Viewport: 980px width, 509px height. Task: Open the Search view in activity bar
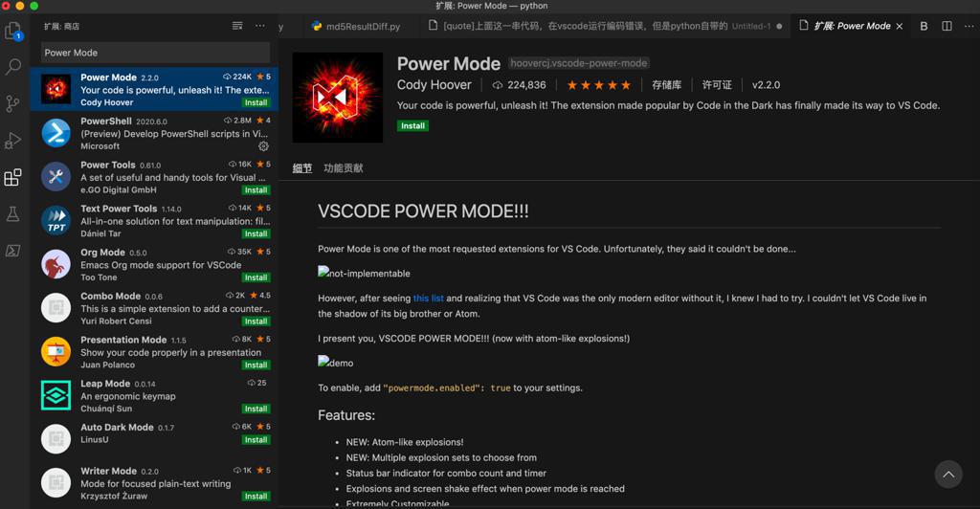point(13,66)
